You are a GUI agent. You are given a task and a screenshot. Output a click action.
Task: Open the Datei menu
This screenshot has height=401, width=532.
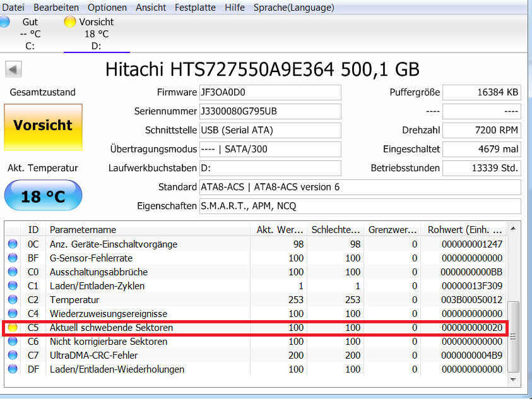[x=13, y=8]
